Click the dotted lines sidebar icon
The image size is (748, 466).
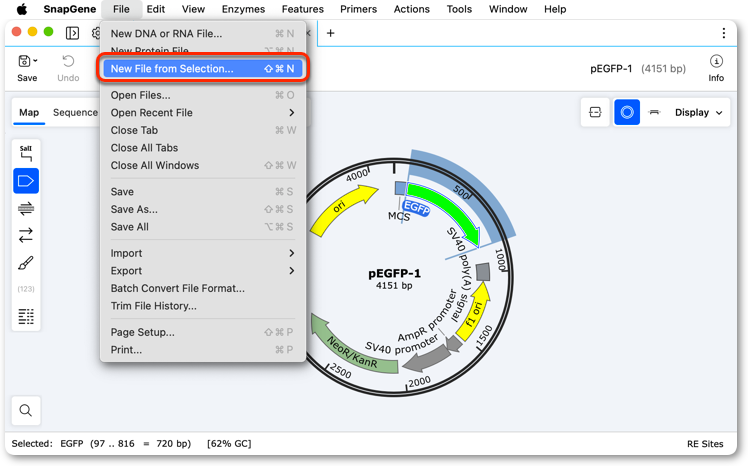coord(26,316)
